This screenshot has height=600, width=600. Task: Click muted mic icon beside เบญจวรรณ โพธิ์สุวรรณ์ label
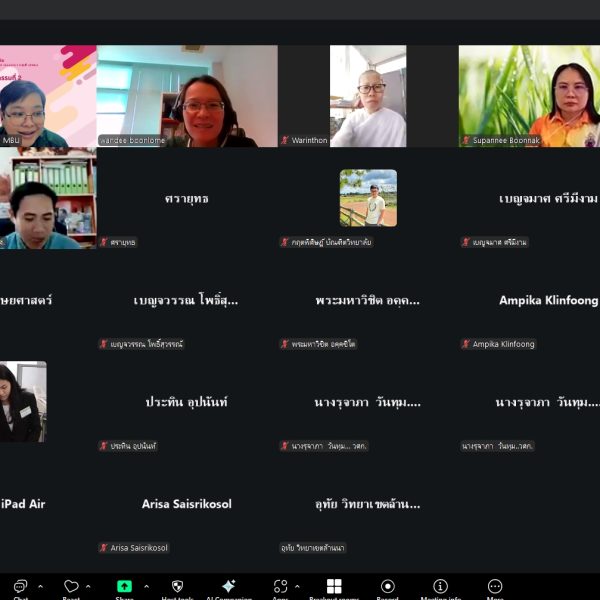[x=103, y=344]
